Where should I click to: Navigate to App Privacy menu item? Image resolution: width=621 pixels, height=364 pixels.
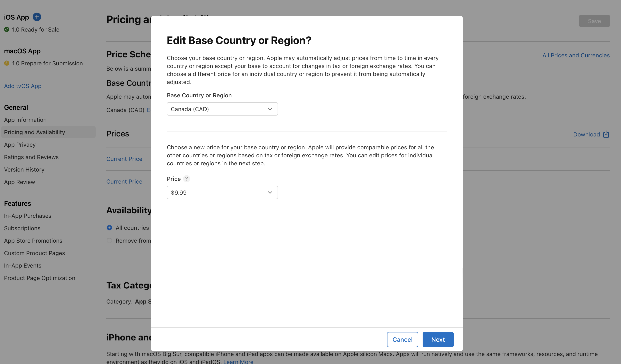coord(20,144)
